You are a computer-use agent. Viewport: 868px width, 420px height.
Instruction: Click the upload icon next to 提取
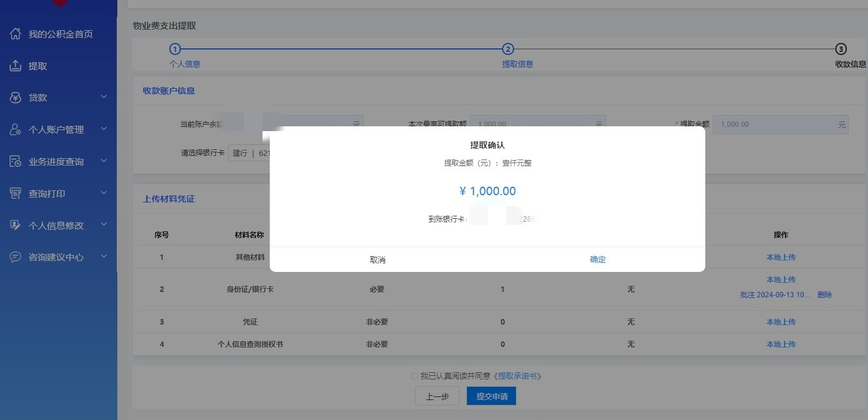[16, 66]
